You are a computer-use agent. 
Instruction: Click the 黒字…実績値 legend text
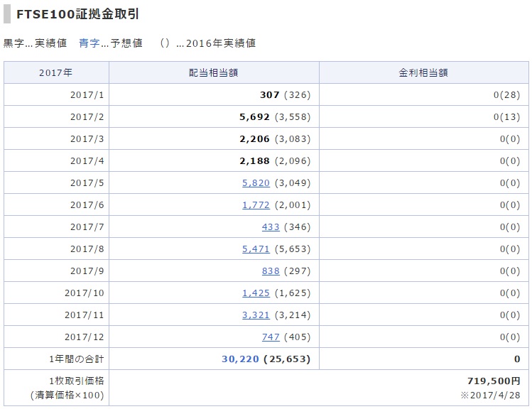click(x=35, y=43)
